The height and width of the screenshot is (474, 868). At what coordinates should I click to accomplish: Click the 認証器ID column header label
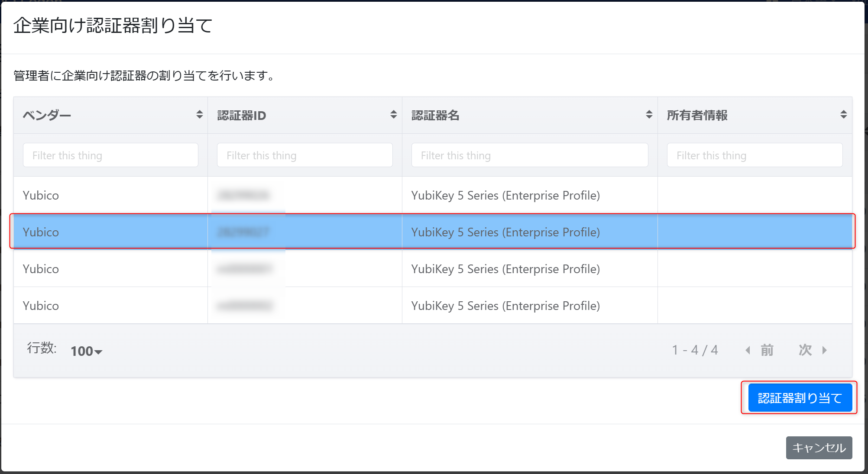(x=242, y=115)
